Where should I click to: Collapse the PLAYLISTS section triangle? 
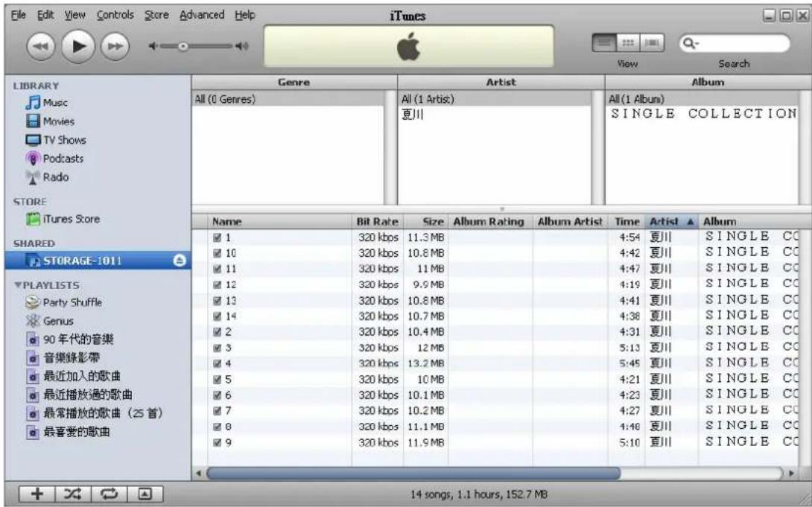(x=17, y=286)
